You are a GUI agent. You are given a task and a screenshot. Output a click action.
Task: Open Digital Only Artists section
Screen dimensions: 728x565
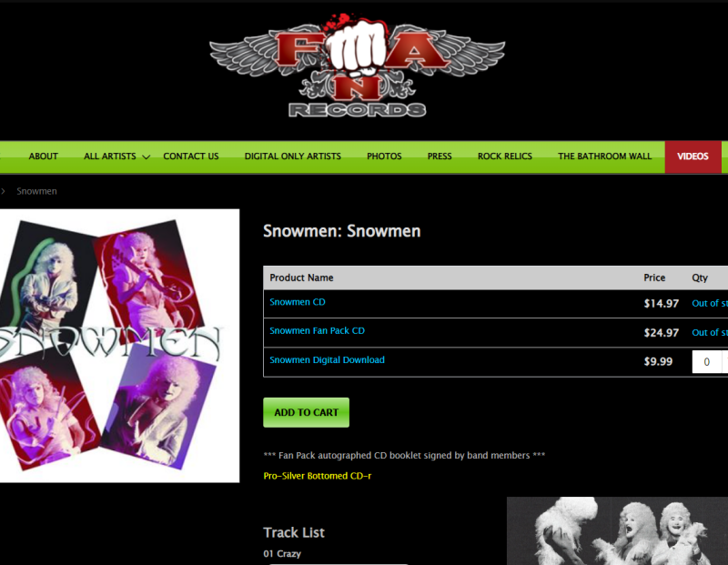coord(292,156)
